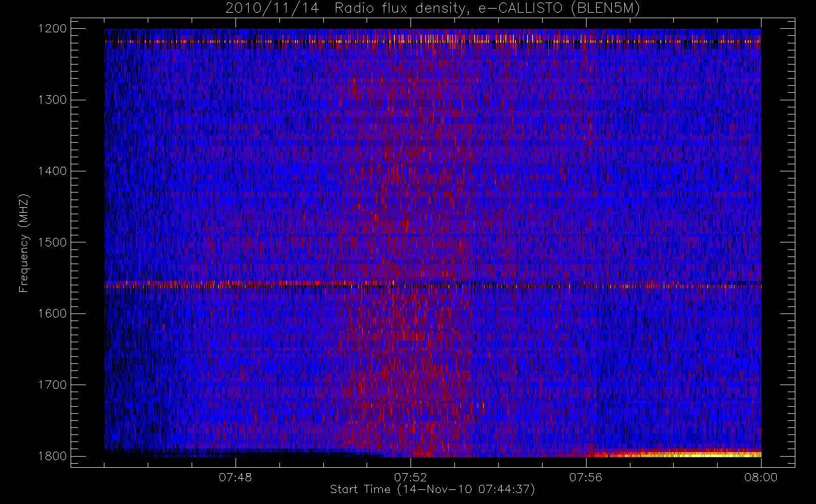Click the 1700 frequency tick label
This screenshot has width=816, height=504.
pyautogui.click(x=53, y=385)
